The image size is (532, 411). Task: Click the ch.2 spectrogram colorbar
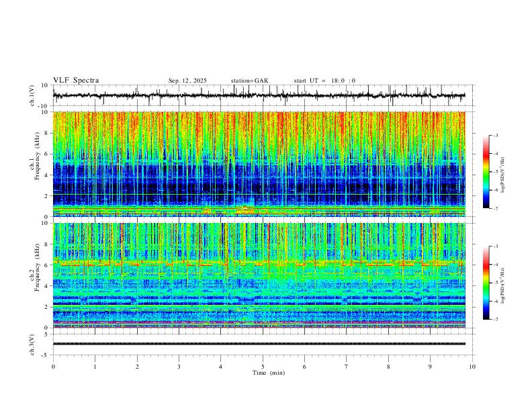(x=486, y=283)
